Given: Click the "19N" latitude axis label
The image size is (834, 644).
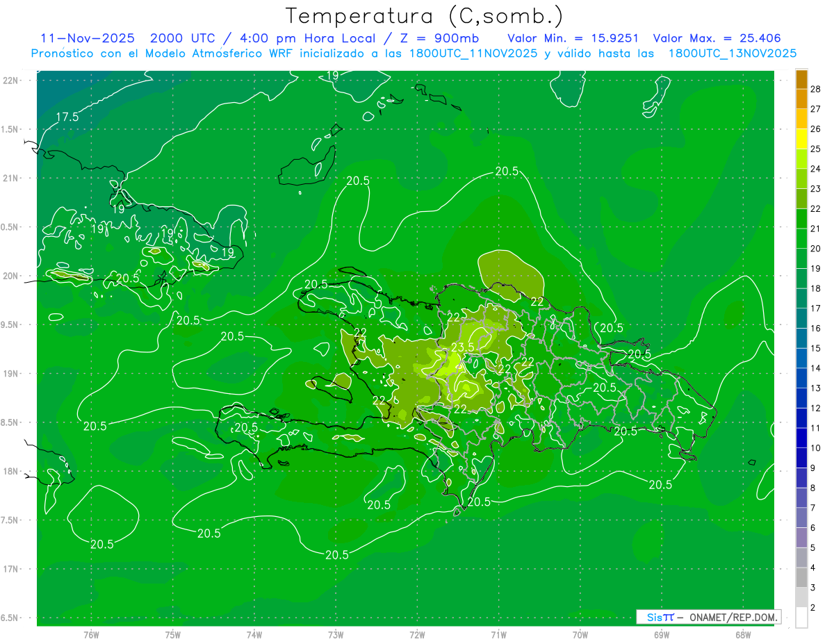Looking at the screenshot, I should coord(10,374).
